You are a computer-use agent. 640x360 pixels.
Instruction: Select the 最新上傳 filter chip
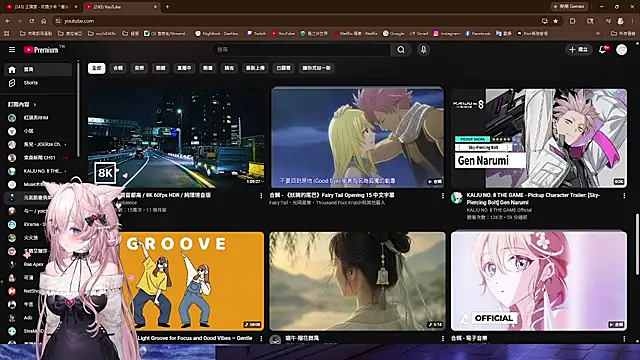coord(255,68)
